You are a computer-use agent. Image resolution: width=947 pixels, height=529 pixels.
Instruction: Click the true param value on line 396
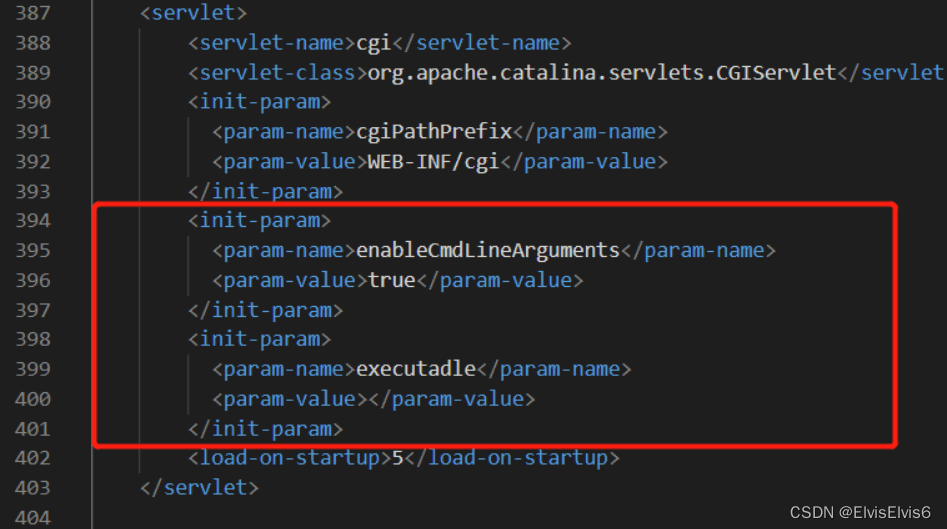coord(391,280)
